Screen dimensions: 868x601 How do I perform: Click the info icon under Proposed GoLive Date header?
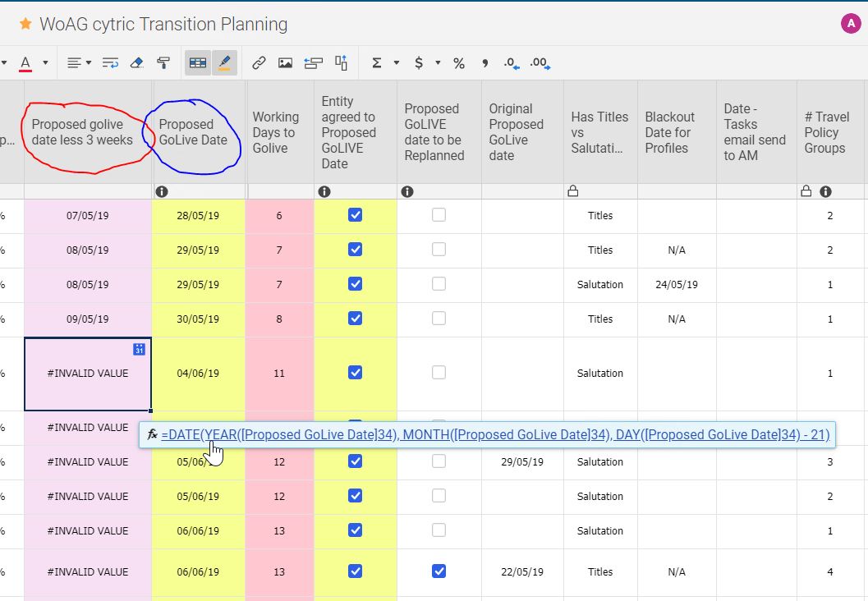pos(162,191)
